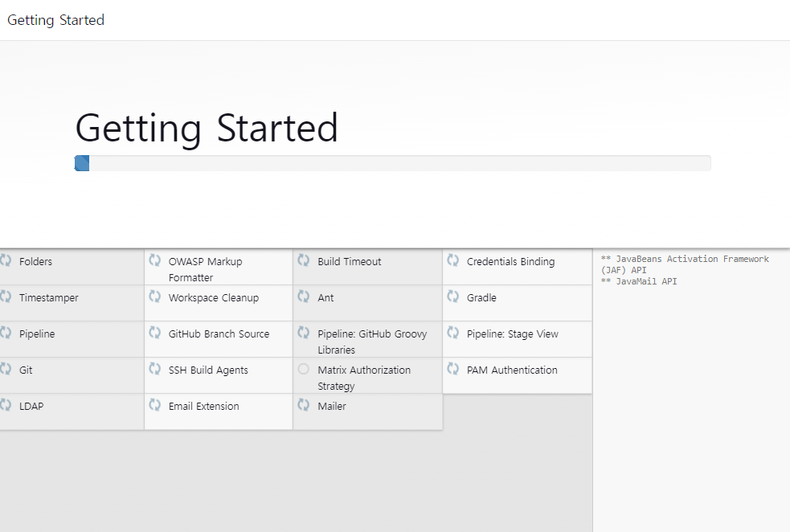Select the GitHub Branch Source label
The width and height of the screenshot is (790, 532).
click(x=219, y=334)
